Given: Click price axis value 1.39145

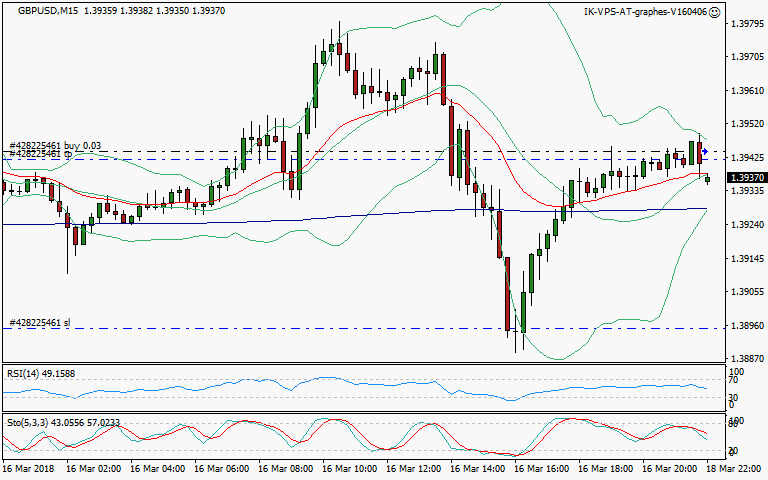Looking at the screenshot, I should point(747,258).
